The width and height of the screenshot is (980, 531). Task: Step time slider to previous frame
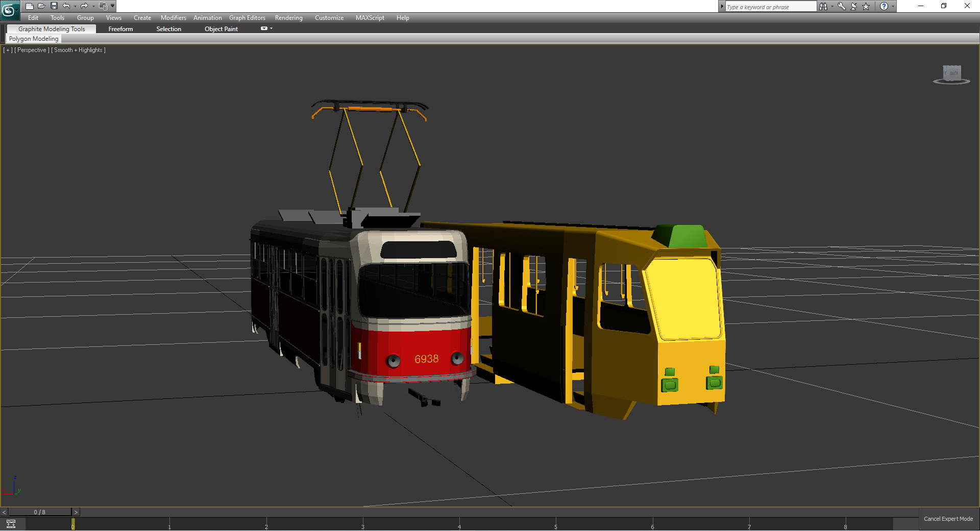(x=4, y=512)
